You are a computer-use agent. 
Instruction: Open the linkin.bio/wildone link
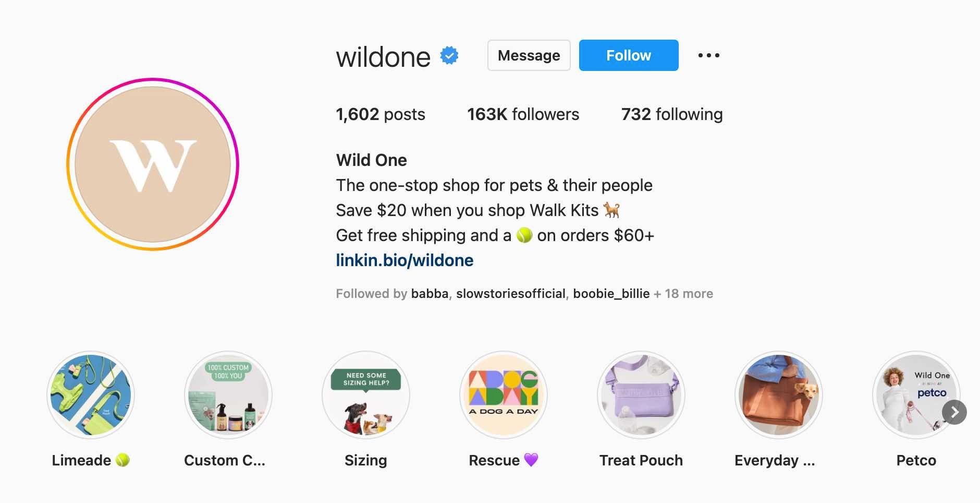405,260
